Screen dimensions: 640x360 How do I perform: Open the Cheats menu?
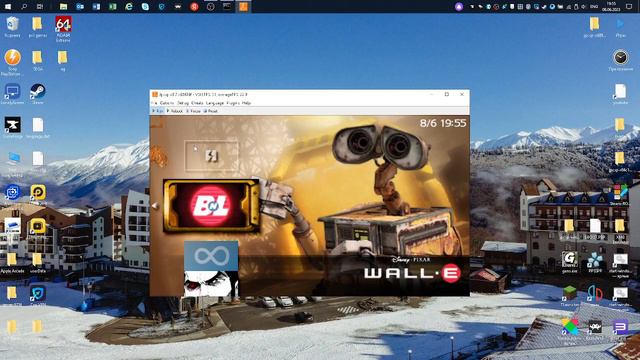click(x=197, y=103)
